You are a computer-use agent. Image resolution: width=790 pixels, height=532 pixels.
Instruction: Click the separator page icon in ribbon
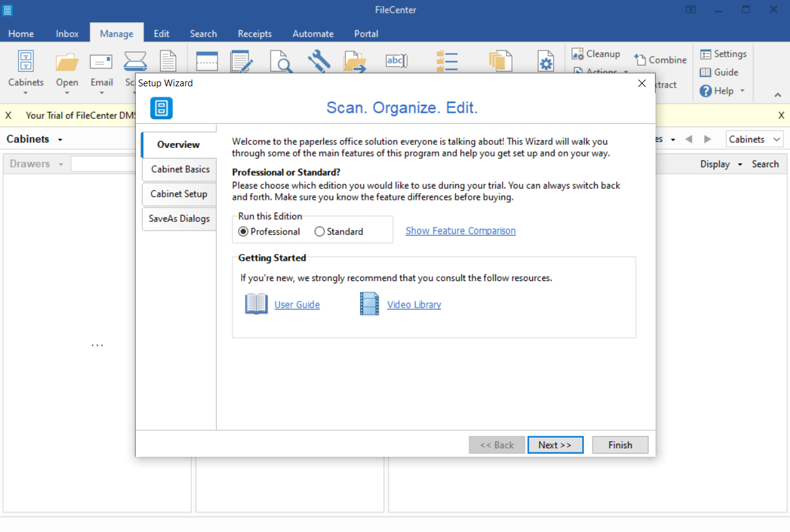point(207,62)
